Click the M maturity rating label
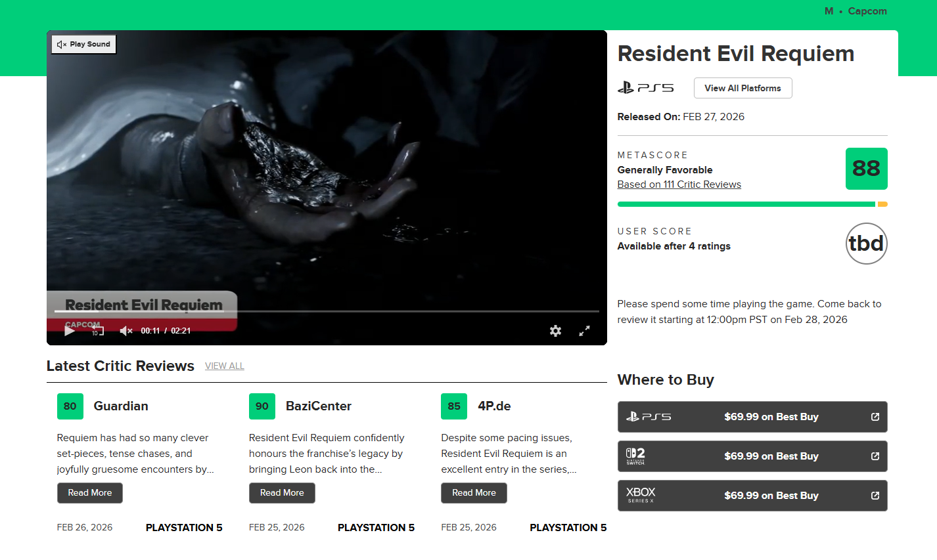Image resolution: width=937 pixels, height=560 pixels. [x=828, y=11]
